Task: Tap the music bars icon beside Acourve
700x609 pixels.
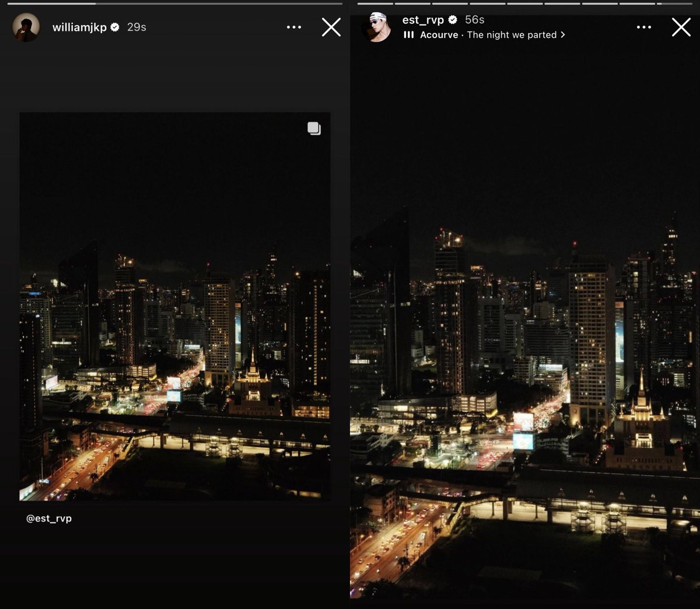Action: [409, 35]
